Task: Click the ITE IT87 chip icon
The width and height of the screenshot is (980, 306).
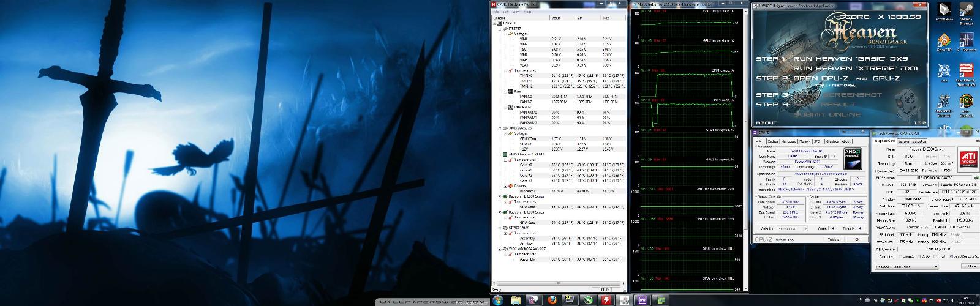Action: [505, 29]
